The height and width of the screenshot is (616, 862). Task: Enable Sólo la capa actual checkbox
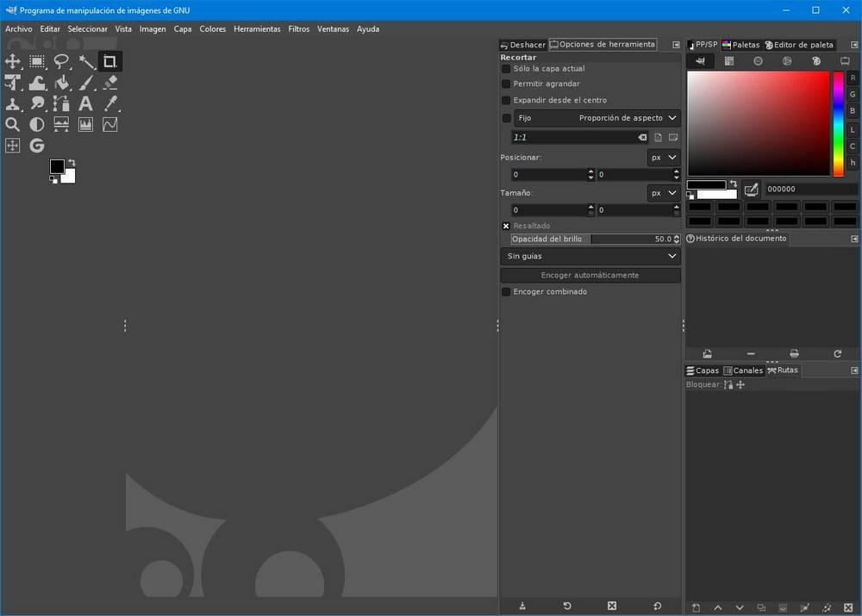pyautogui.click(x=506, y=69)
